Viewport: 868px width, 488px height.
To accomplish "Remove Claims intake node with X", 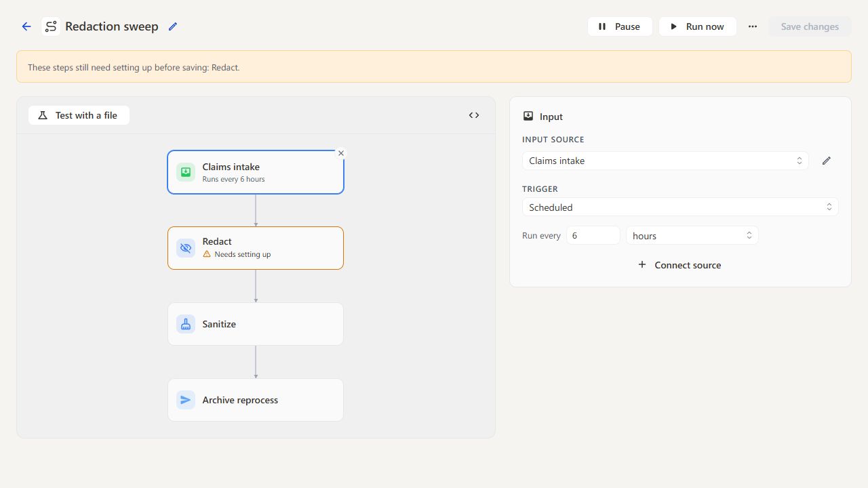I will [341, 153].
